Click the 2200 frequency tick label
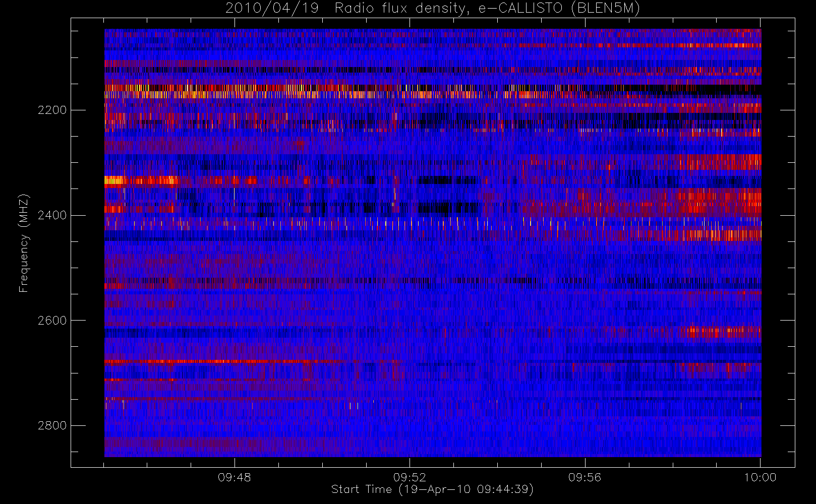816x504 pixels. pos(52,110)
